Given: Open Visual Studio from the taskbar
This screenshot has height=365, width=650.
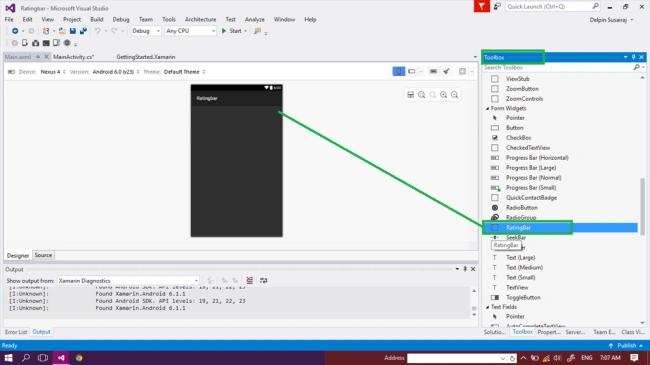Looking at the screenshot, I should (61, 358).
